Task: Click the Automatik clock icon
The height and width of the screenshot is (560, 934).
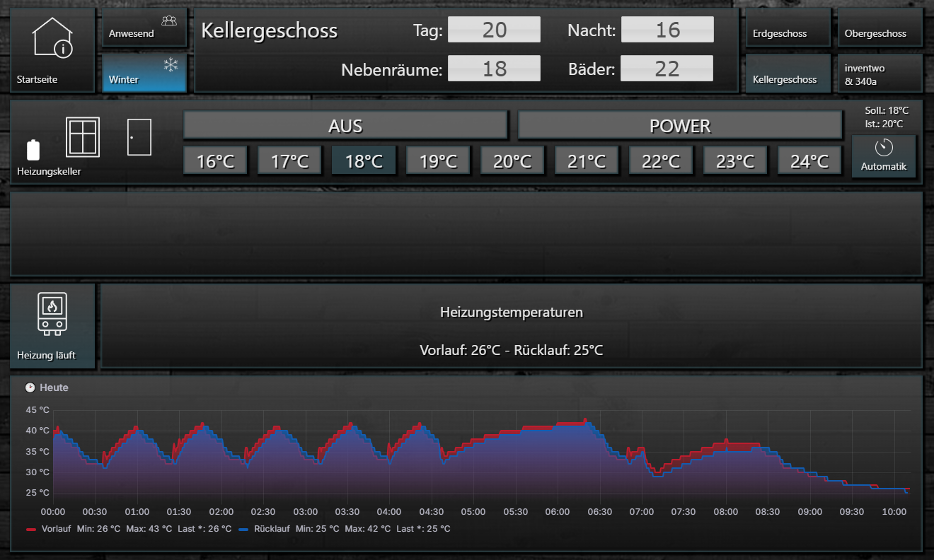Action: (884, 147)
